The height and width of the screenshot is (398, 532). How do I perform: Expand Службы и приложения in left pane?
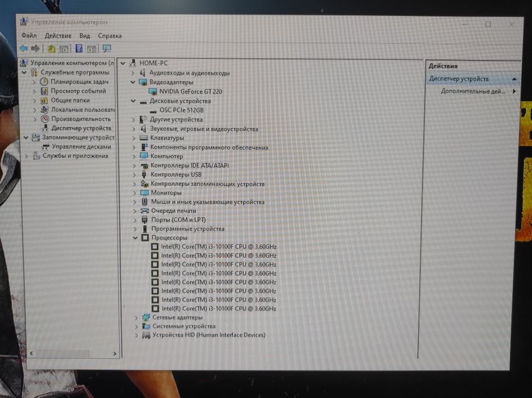(x=27, y=156)
